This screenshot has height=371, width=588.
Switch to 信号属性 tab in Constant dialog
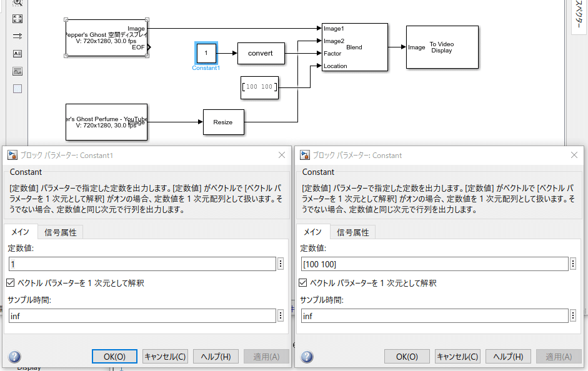coord(352,232)
